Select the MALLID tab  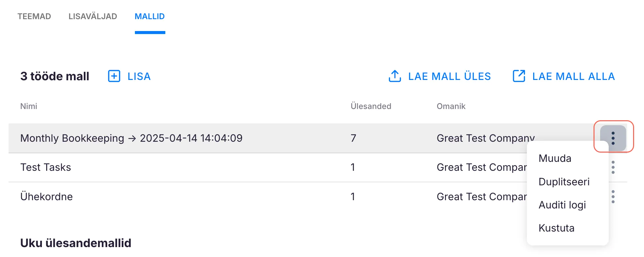(149, 17)
